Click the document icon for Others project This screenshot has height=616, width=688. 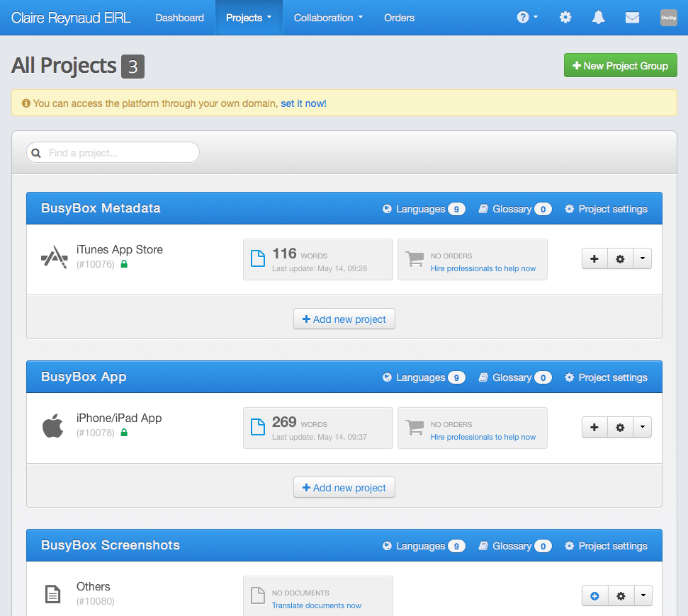click(x=52, y=594)
